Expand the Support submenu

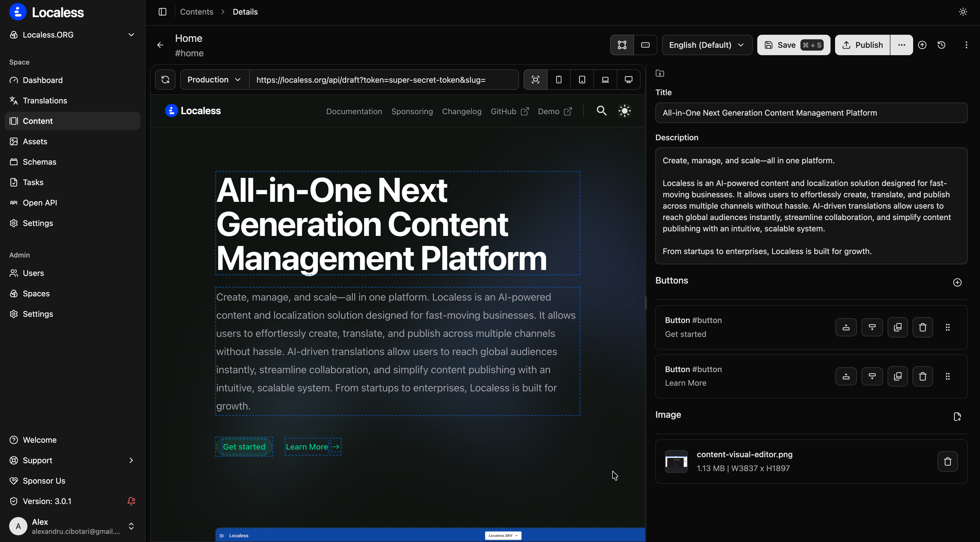tap(72, 460)
